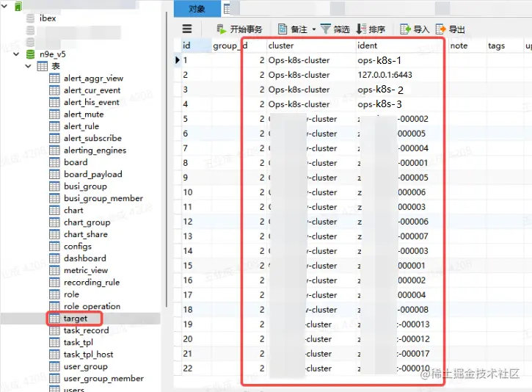Image resolution: width=532 pixels, height=392 pixels.
Task: Select the task_tpl_host table
Action: (x=88, y=355)
